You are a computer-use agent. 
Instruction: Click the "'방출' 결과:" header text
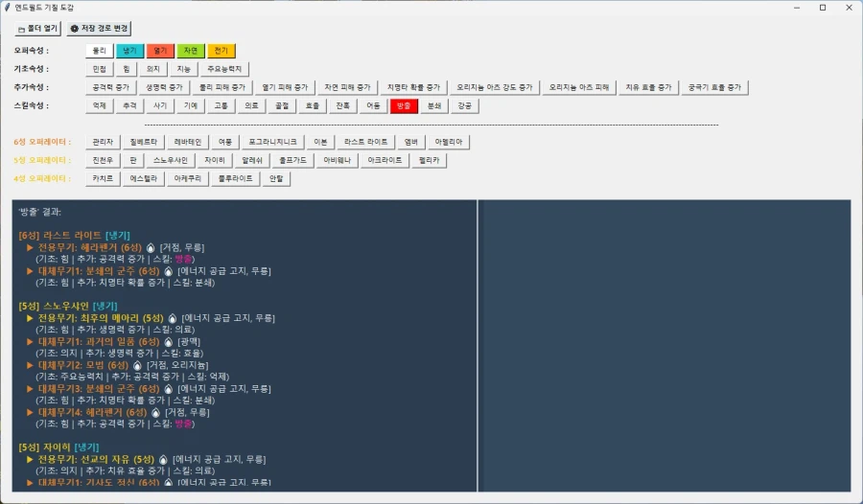(39, 212)
